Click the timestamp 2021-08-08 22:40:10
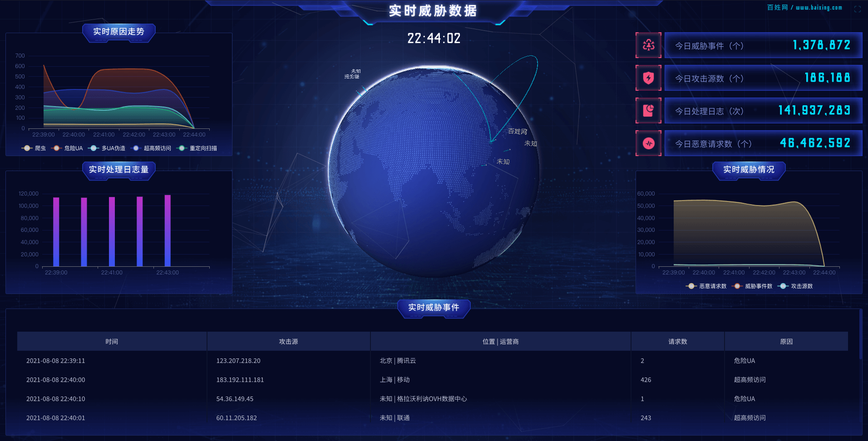This screenshot has height=441, width=868. 56,399
